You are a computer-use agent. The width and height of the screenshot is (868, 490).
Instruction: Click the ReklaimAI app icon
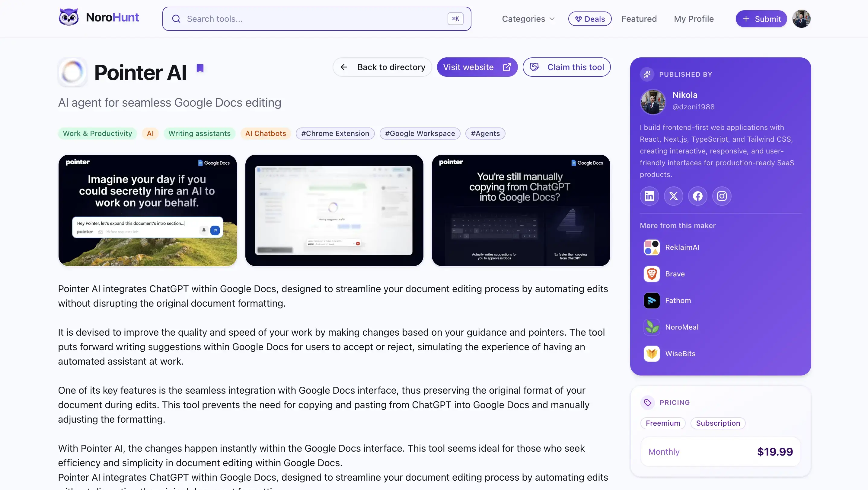coord(652,247)
